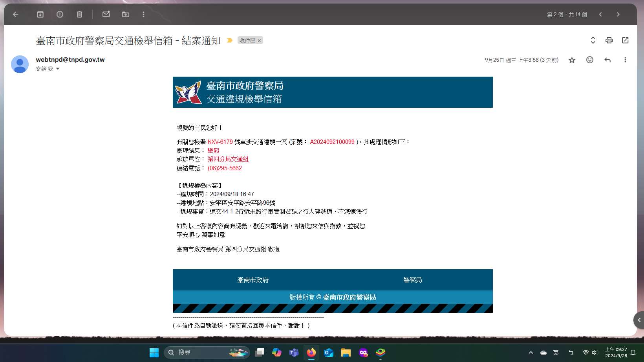This screenshot has width=644, height=362.
Task: Switch the 英 input language indicator
Action: (556, 353)
